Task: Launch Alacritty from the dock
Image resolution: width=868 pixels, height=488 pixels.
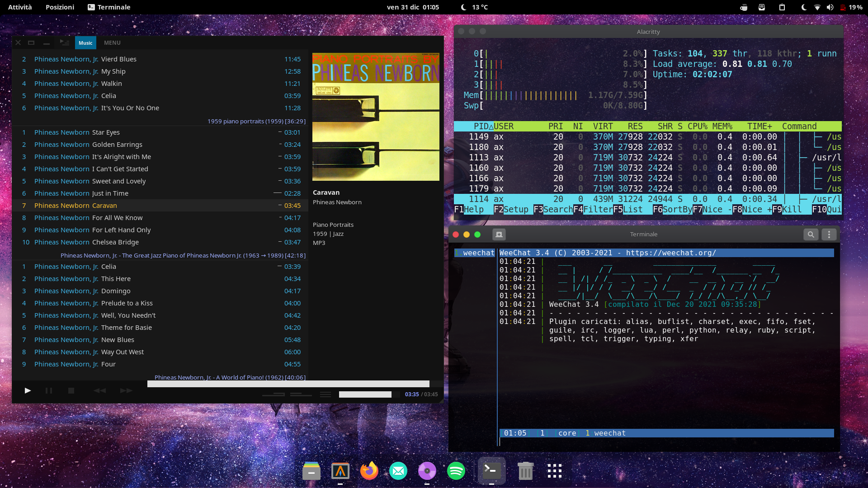Action: point(340,471)
